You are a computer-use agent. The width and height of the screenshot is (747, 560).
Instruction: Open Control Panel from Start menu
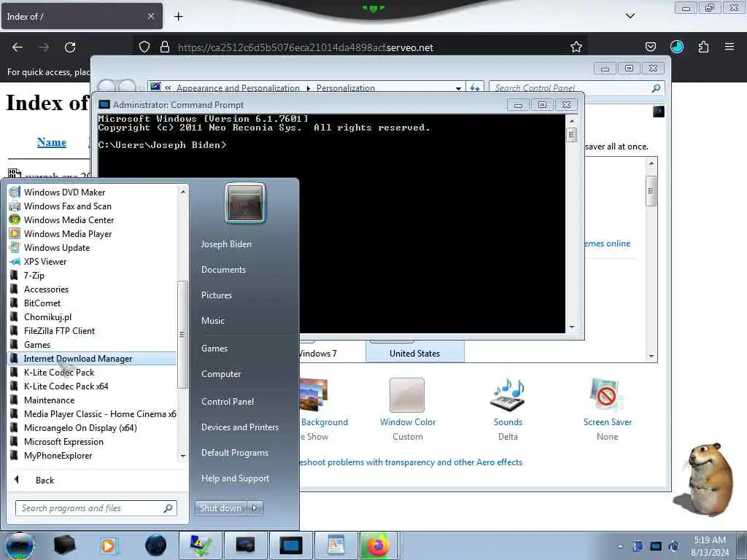(228, 402)
